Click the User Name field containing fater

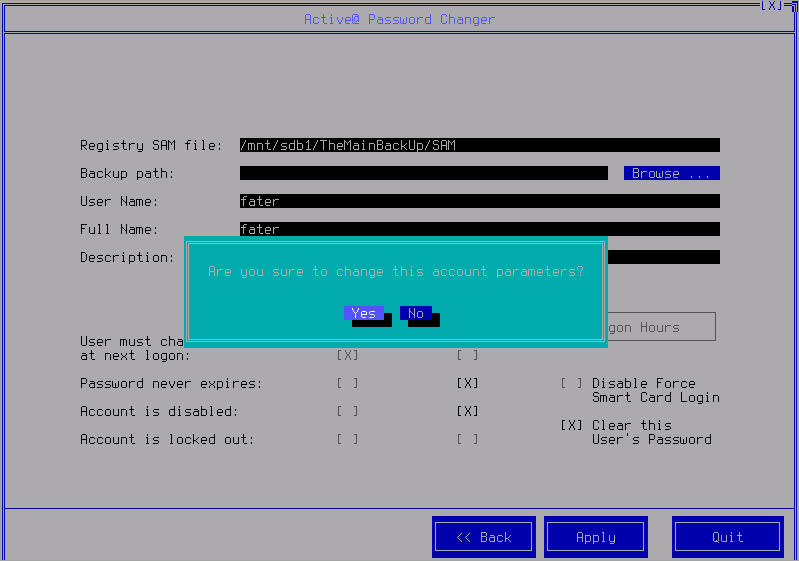click(x=480, y=201)
